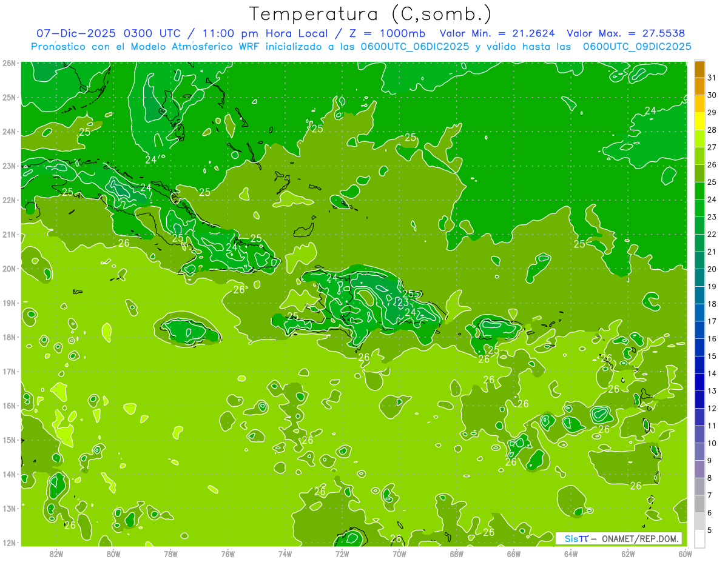Screen dimensions: 728x562
Task: Click the "80W" longitude axis label
Action: pos(113,554)
